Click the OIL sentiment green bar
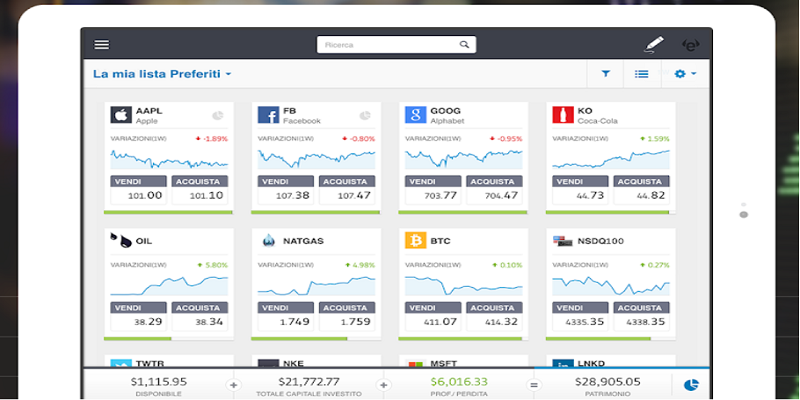 (x=138, y=339)
